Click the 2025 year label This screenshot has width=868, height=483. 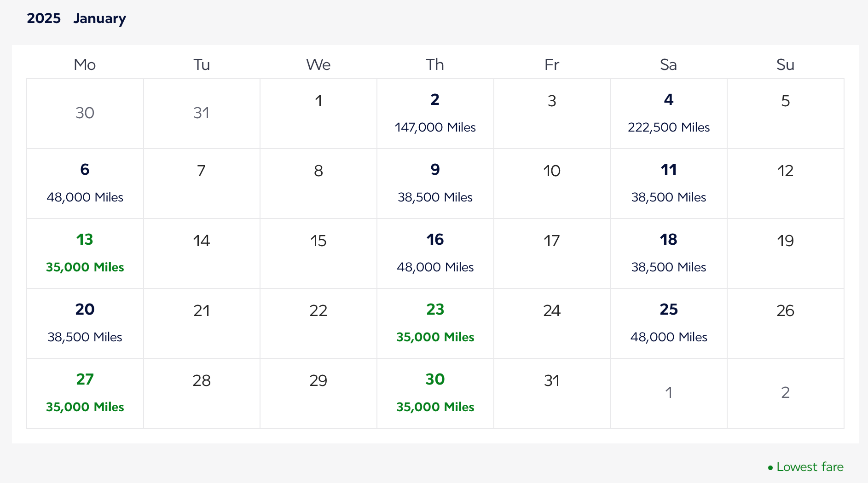(x=44, y=18)
